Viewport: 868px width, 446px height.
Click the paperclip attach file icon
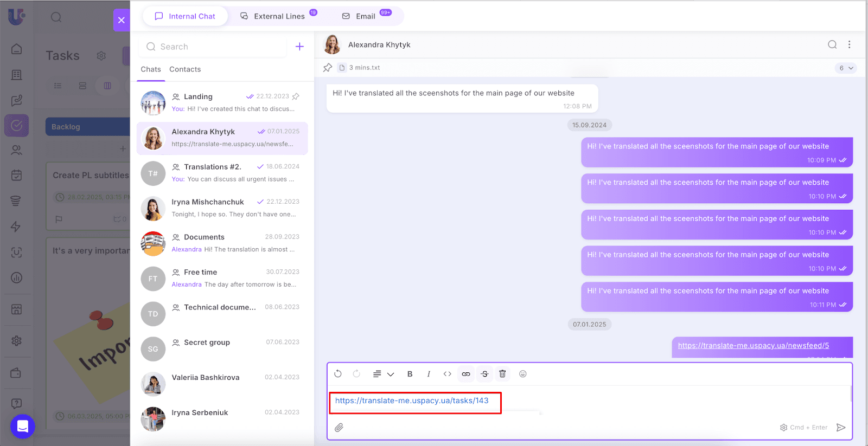(339, 428)
